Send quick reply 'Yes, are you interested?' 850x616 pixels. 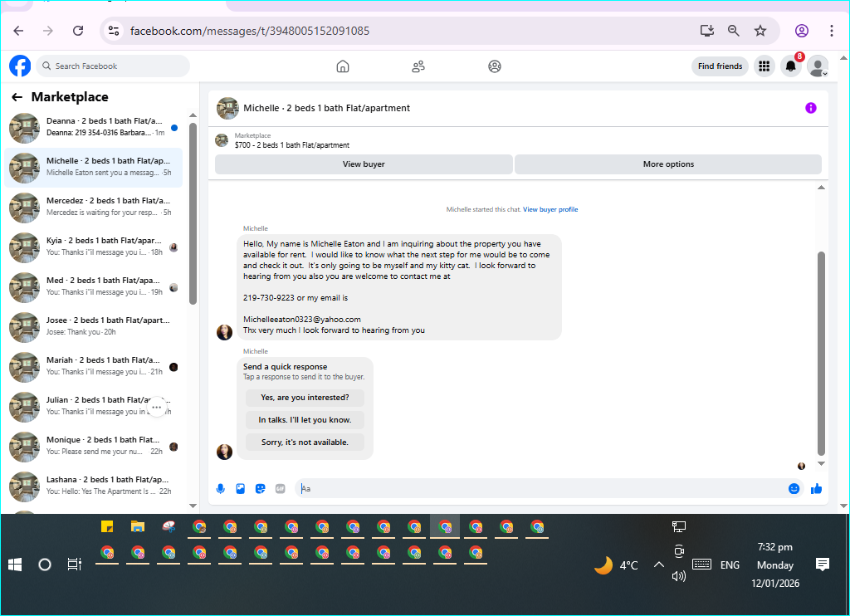[x=305, y=398]
